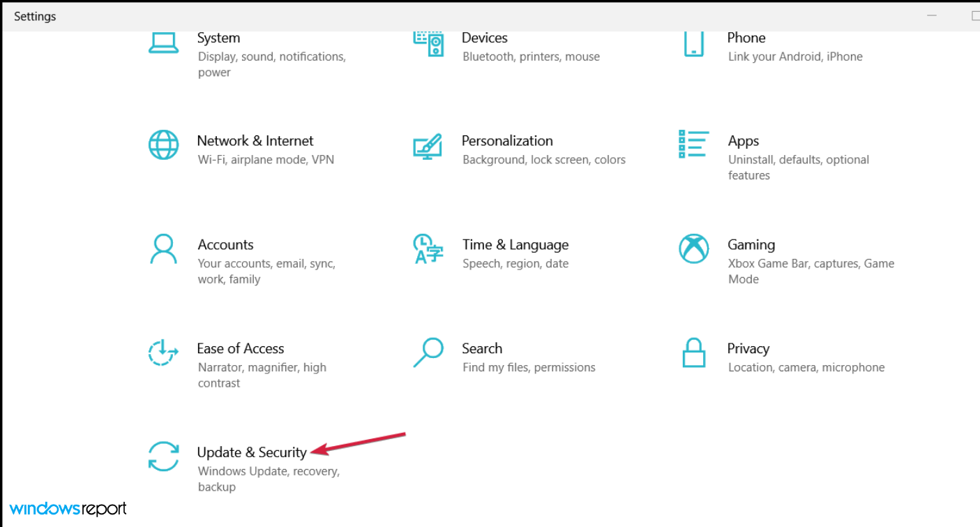Image resolution: width=980 pixels, height=527 pixels.
Task: Click 'Location, camera, microphone' text
Action: pos(806,367)
